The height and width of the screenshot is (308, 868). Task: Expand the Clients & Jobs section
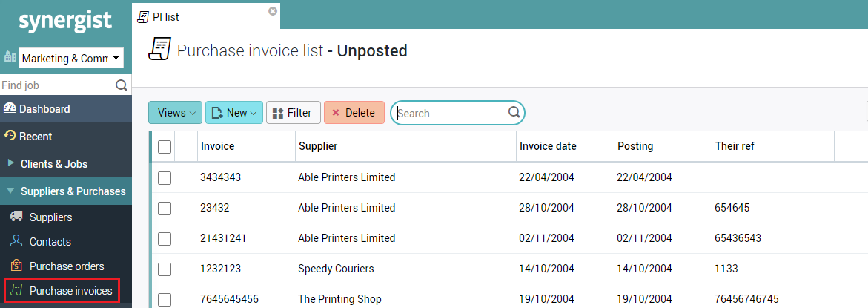(54, 163)
